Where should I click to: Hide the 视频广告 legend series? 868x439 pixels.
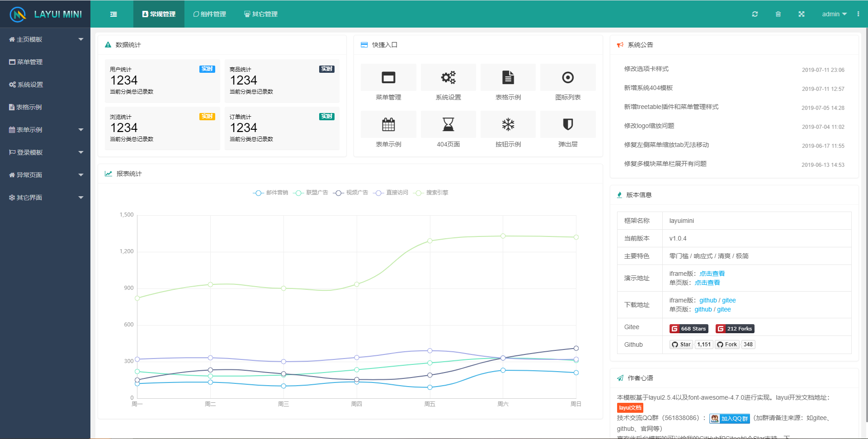351,193
